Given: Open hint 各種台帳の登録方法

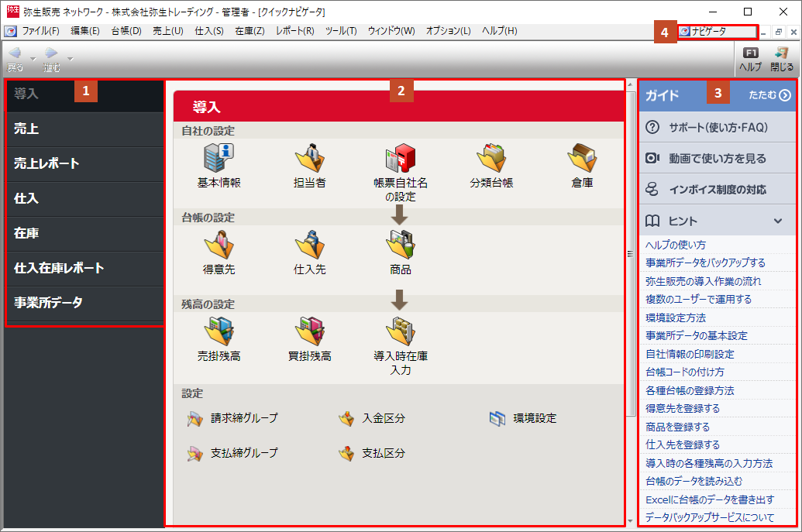Looking at the screenshot, I should (690, 390).
